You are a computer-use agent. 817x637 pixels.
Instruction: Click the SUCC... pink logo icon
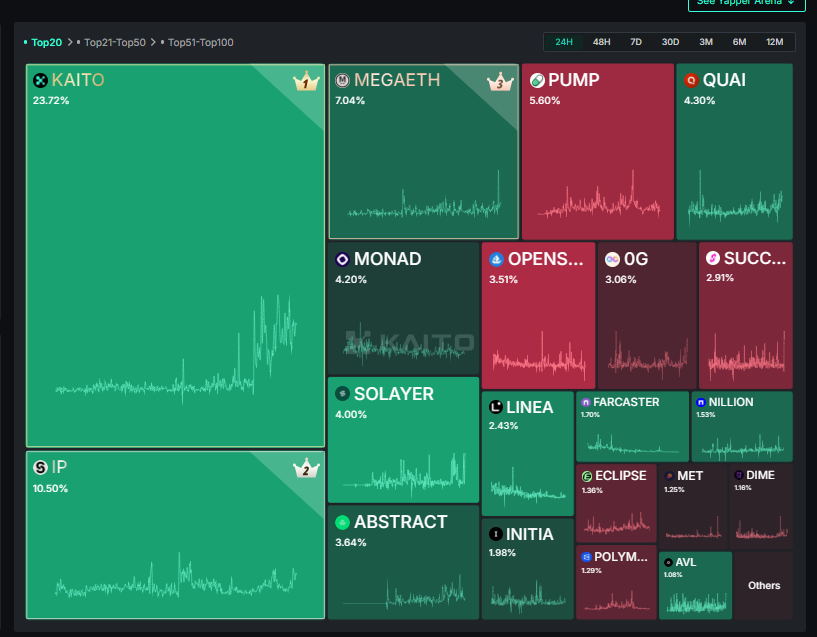713,258
